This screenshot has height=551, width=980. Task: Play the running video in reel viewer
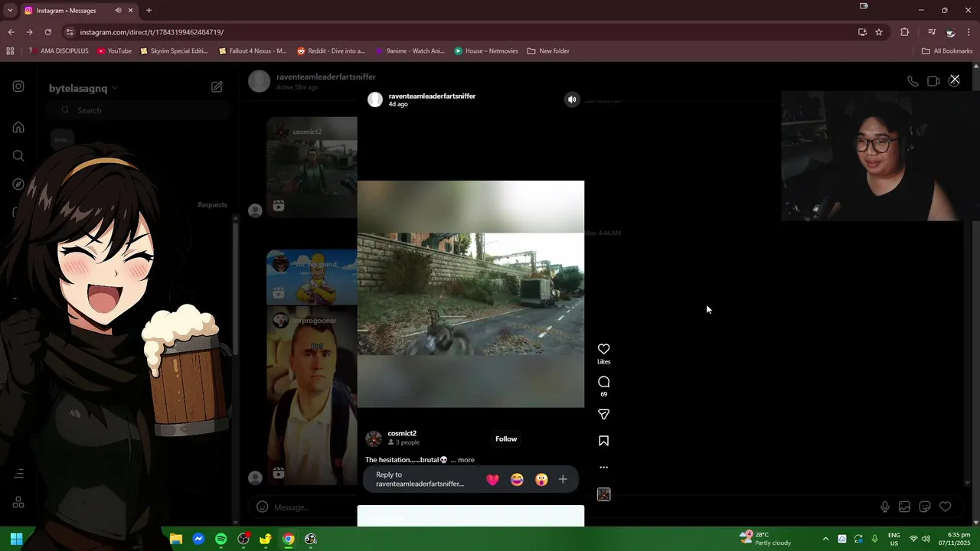coord(471,294)
